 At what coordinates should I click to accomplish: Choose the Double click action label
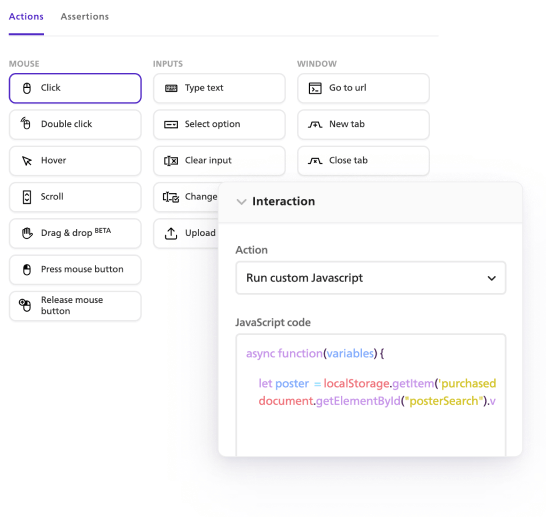point(67,124)
